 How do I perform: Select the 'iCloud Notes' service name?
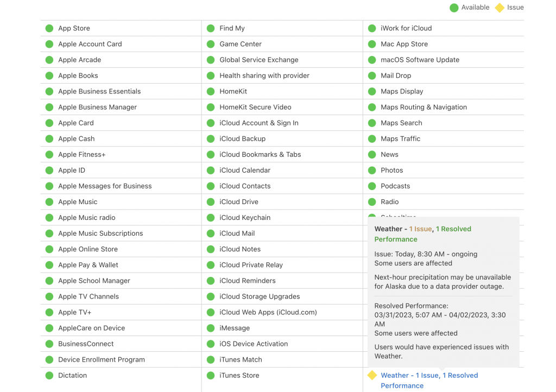(240, 249)
